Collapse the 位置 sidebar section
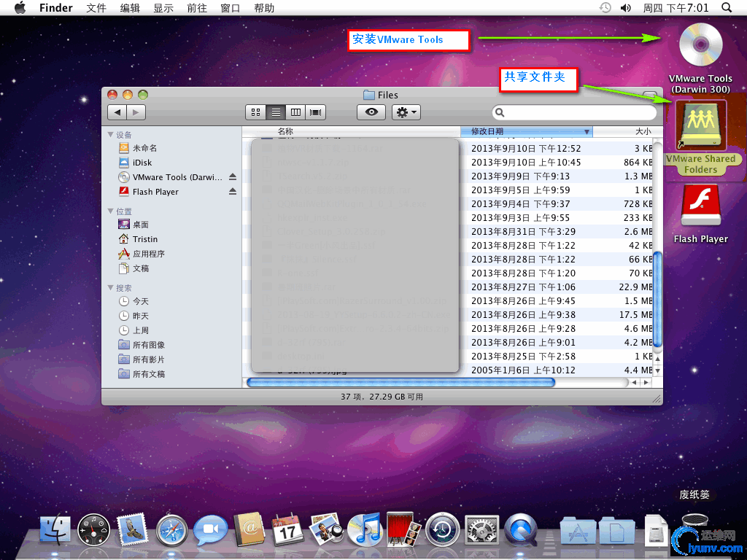 click(x=111, y=211)
